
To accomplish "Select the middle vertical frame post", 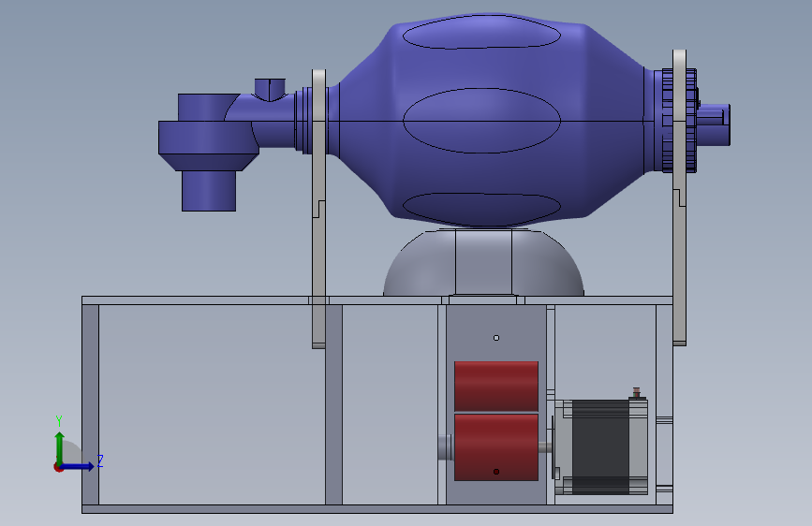I will click(x=333, y=404).
